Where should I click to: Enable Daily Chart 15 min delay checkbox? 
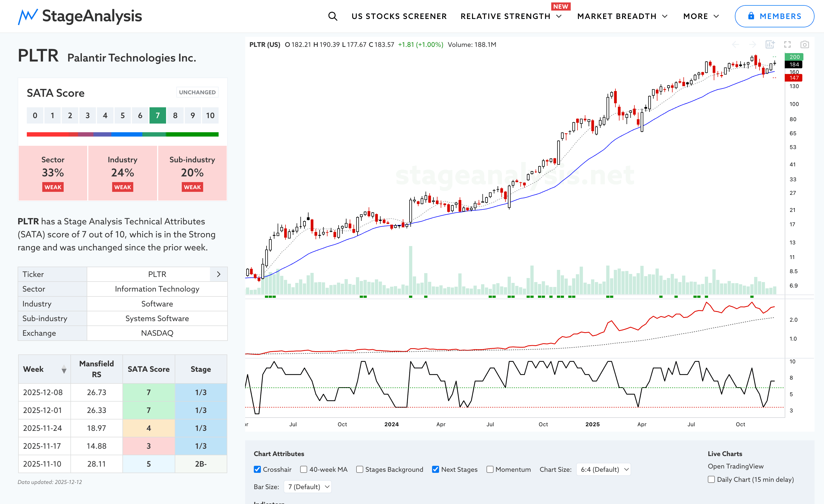click(x=711, y=479)
